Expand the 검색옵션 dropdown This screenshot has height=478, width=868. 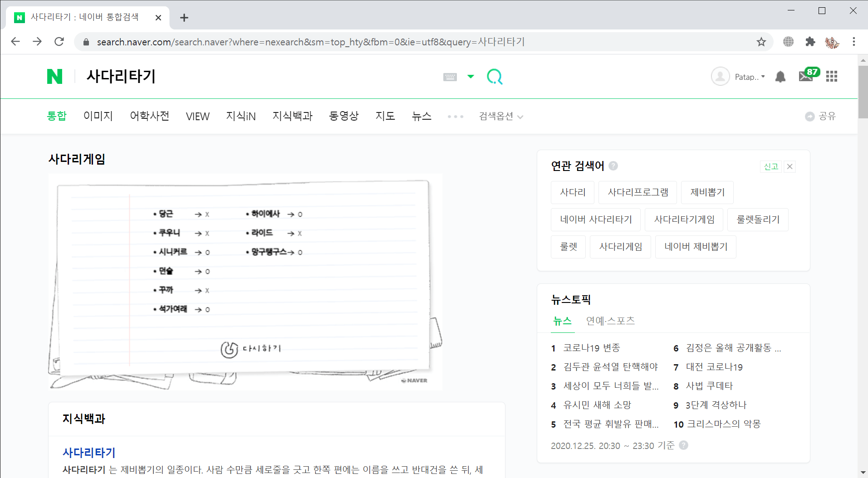coord(501,117)
